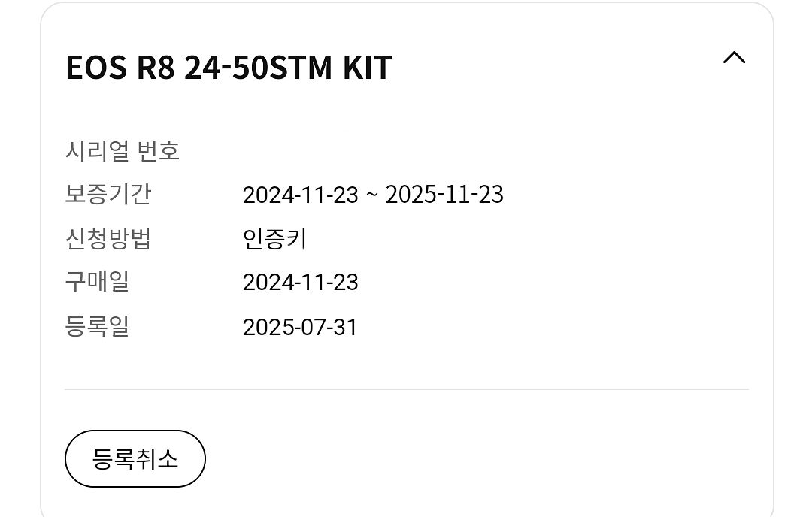Click the purchase date 2024-11-23
812x517 pixels.
301,283
